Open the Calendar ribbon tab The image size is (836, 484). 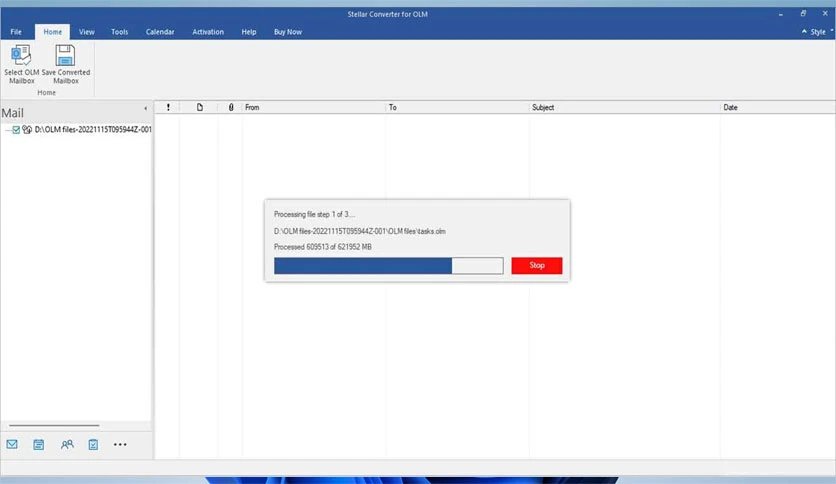160,32
